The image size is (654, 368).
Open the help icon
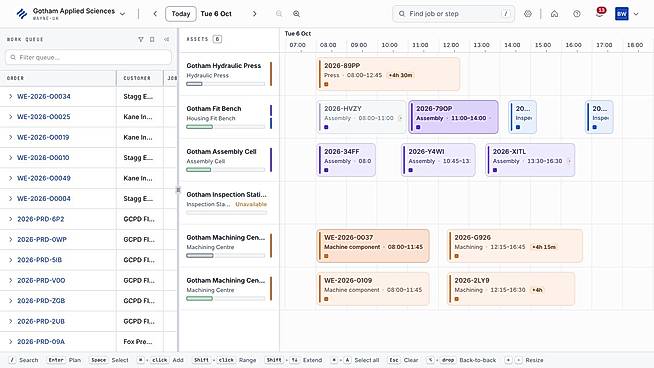pos(577,14)
